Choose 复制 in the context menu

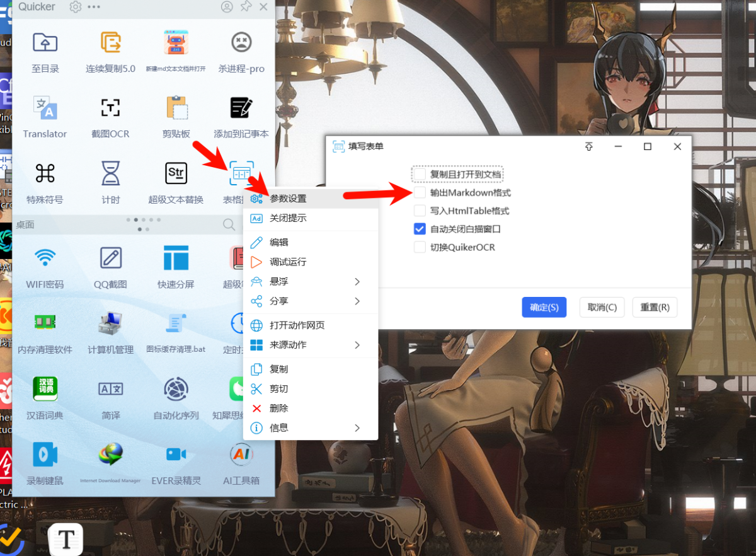point(311,369)
